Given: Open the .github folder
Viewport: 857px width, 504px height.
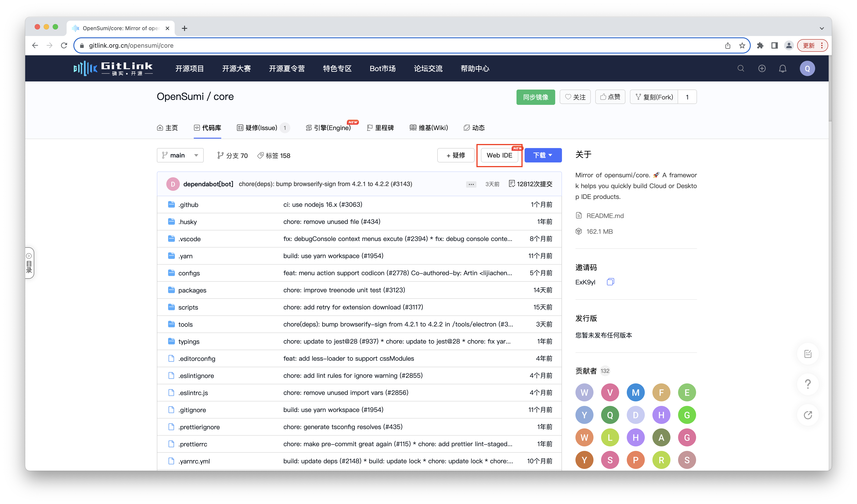Looking at the screenshot, I should (188, 204).
